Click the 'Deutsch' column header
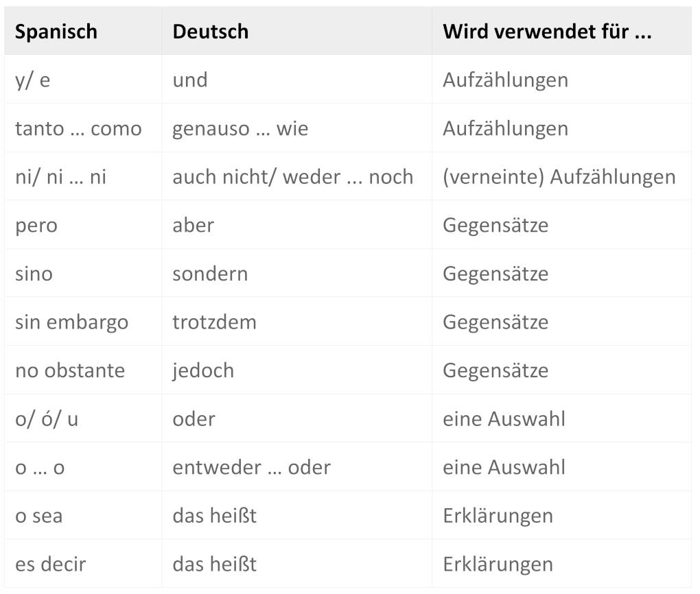 pos(211,32)
